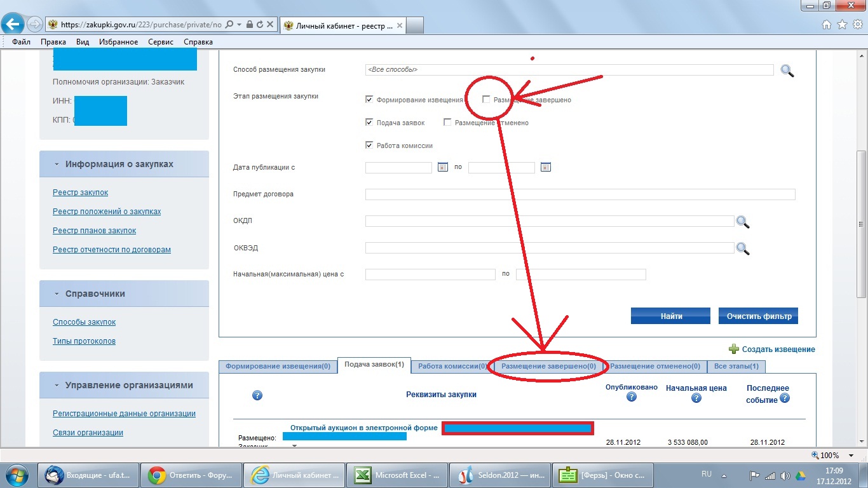Click the green plus Создать извещение icon
This screenshot has width=868, height=488.
click(734, 349)
